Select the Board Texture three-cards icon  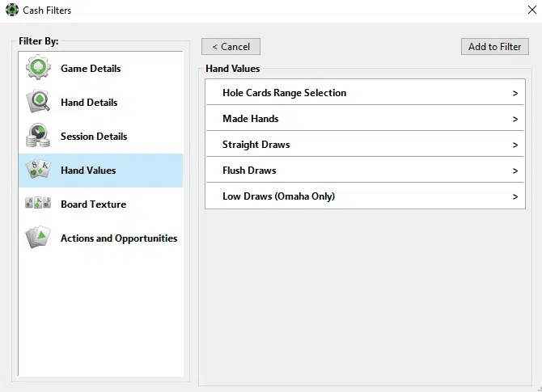38,203
